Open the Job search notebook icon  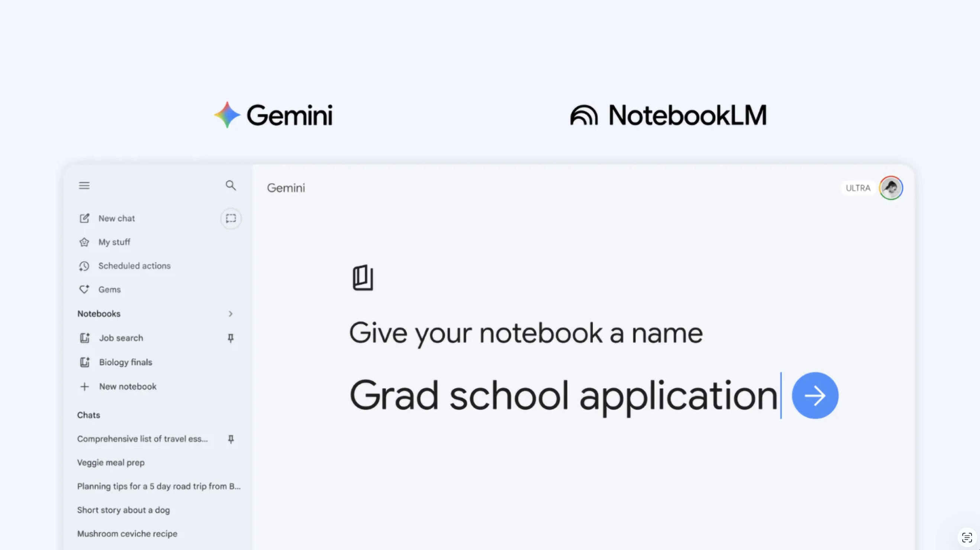click(x=84, y=338)
